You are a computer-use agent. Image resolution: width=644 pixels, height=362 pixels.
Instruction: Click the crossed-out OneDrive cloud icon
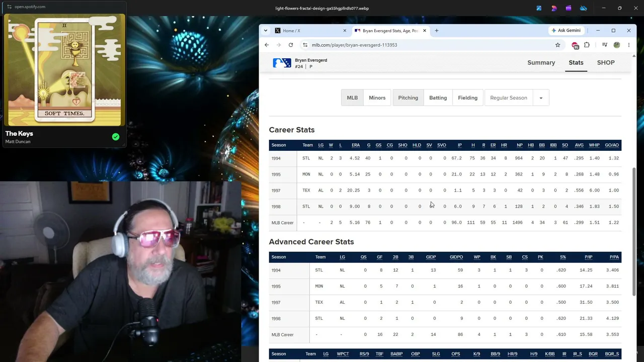click(584, 8)
